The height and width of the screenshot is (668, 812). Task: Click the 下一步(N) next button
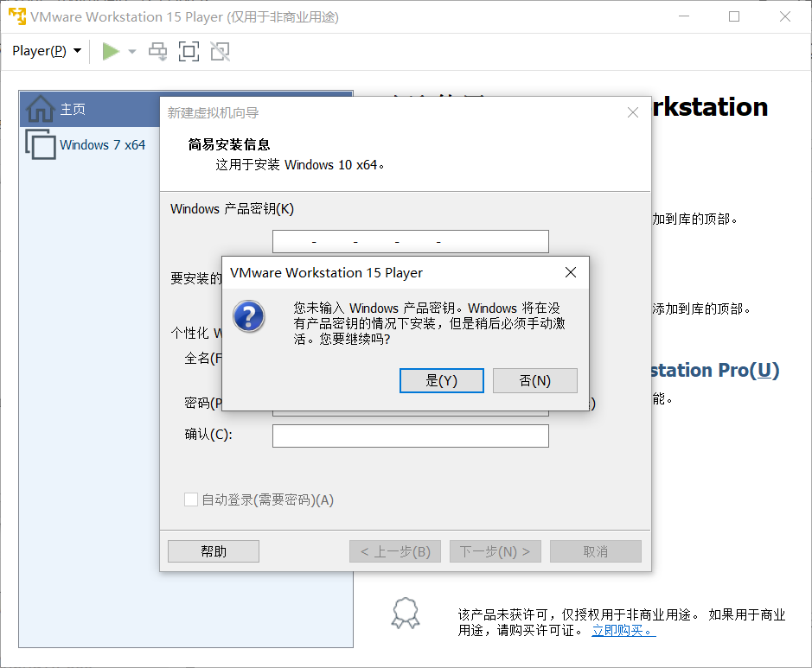496,551
